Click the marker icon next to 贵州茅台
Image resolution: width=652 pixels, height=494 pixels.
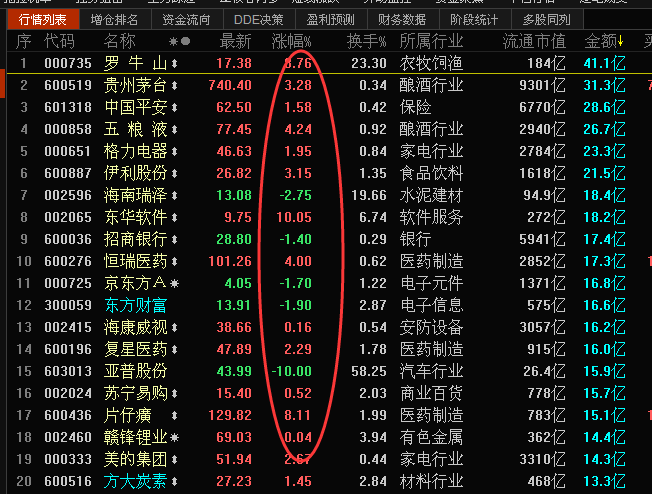click(175, 85)
